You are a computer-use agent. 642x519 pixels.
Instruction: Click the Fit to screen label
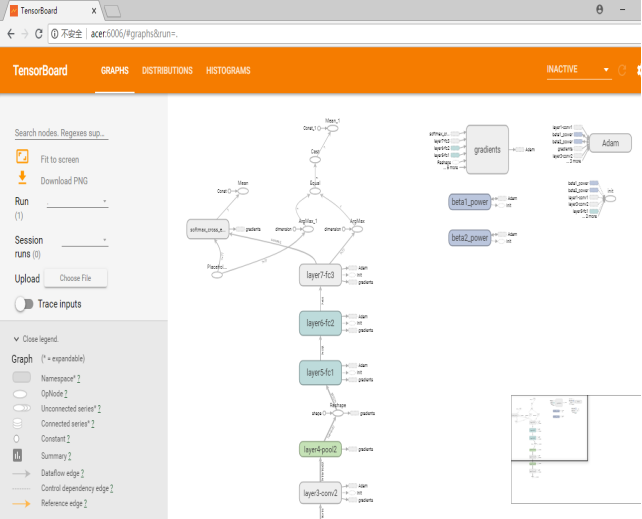coord(60,160)
